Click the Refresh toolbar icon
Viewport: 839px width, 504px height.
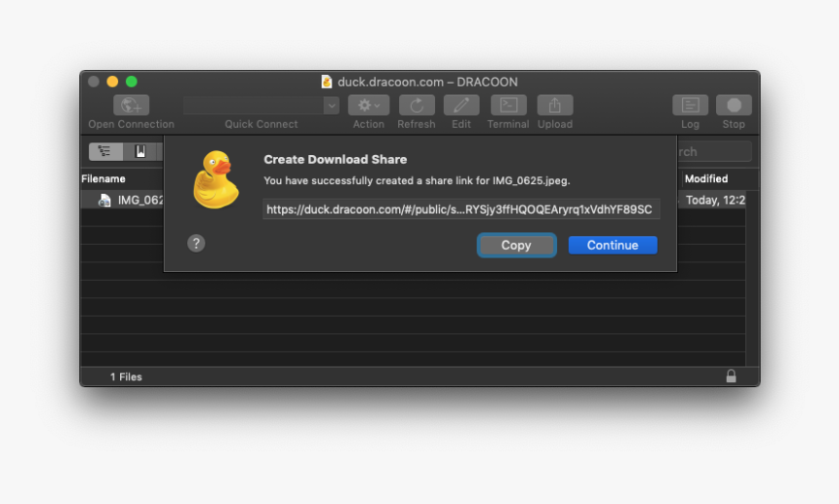coord(417,105)
